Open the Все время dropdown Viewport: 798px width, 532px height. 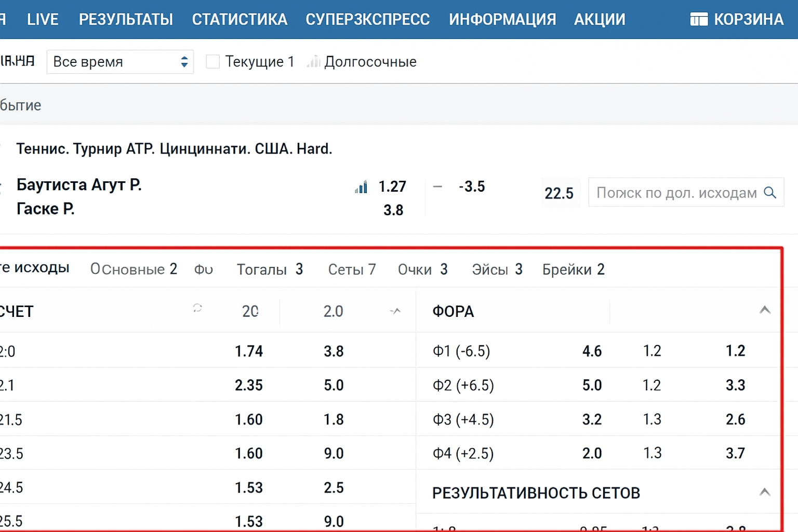[x=120, y=62]
